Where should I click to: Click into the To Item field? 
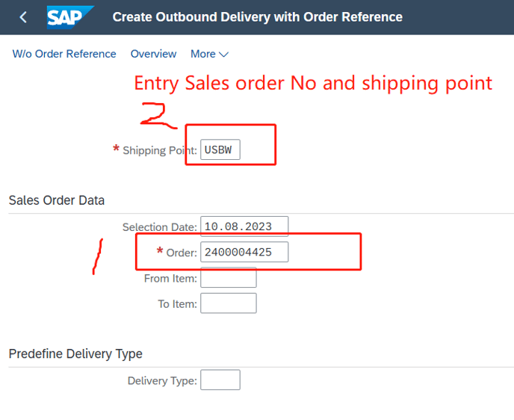click(229, 303)
